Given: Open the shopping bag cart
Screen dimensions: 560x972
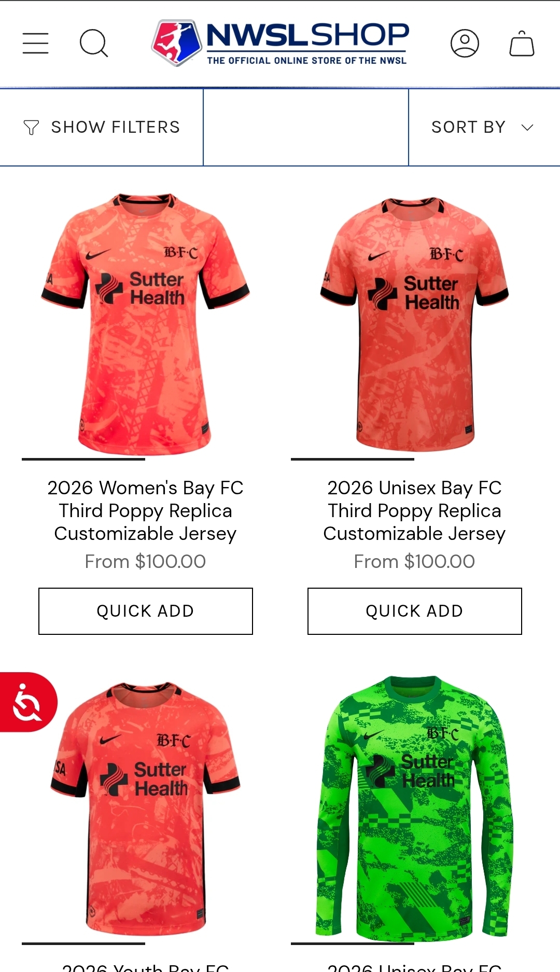Looking at the screenshot, I should (522, 43).
